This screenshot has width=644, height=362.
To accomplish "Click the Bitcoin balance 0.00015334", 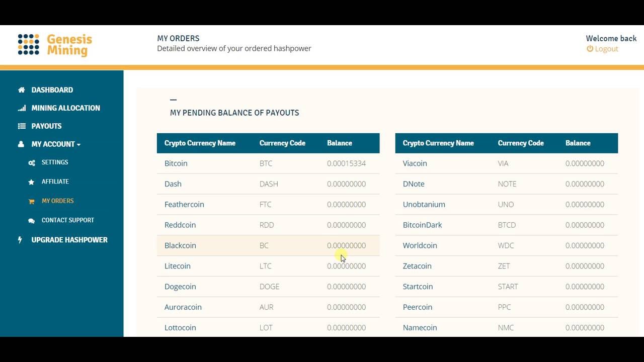I will click(346, 163).
